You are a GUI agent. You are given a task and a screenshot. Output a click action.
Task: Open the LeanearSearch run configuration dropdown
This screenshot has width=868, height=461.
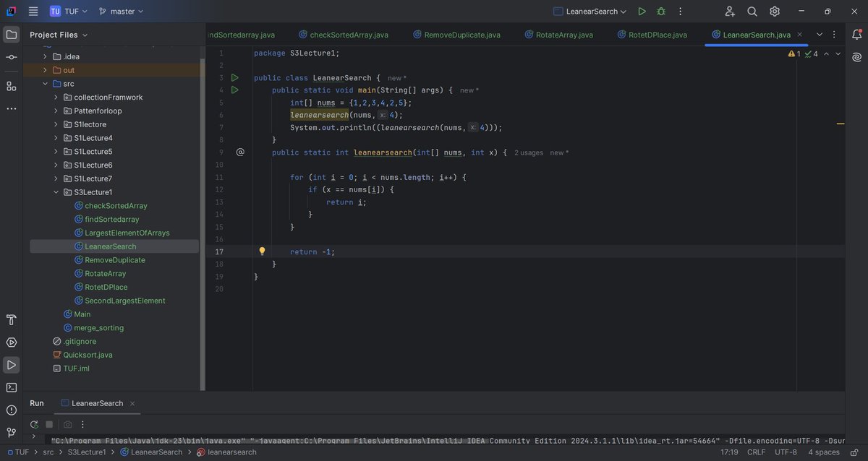pyautogui.click(x=590, y=12)
